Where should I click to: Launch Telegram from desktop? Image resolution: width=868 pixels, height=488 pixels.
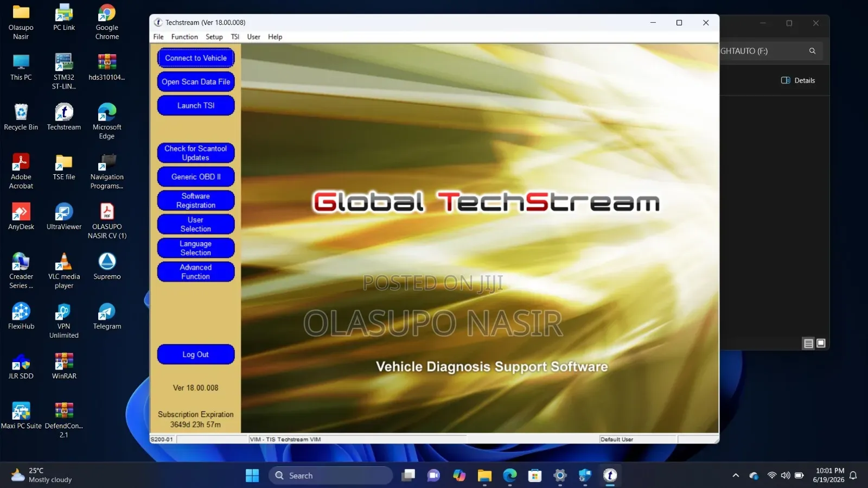click(x=107, y=316)
